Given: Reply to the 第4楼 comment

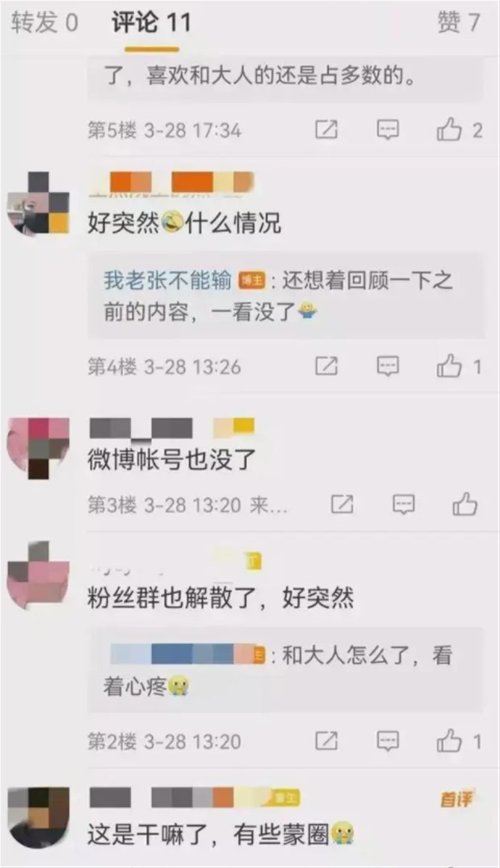Looking at the screenshot, I should 388,366.
